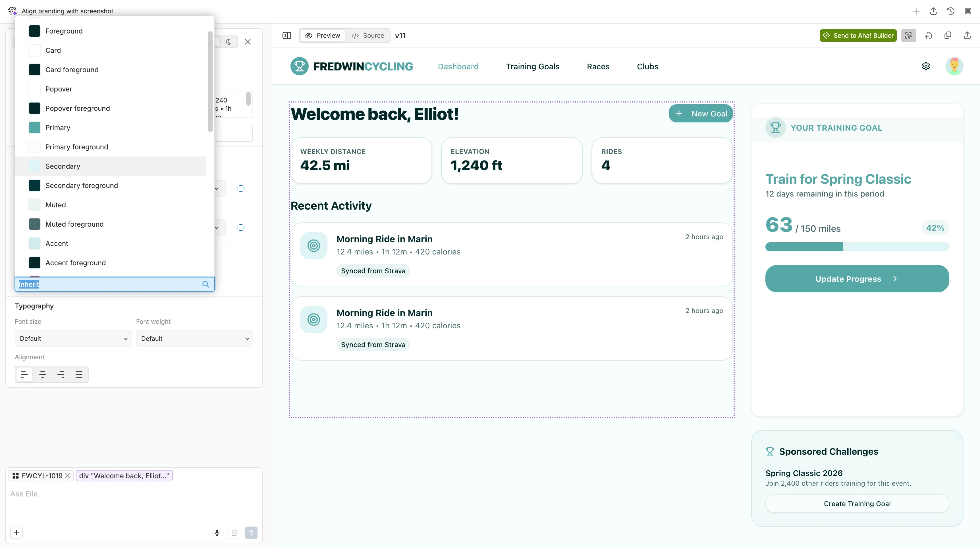Choose Card foreground color option
Screen dimensions: 980x547
111,70
